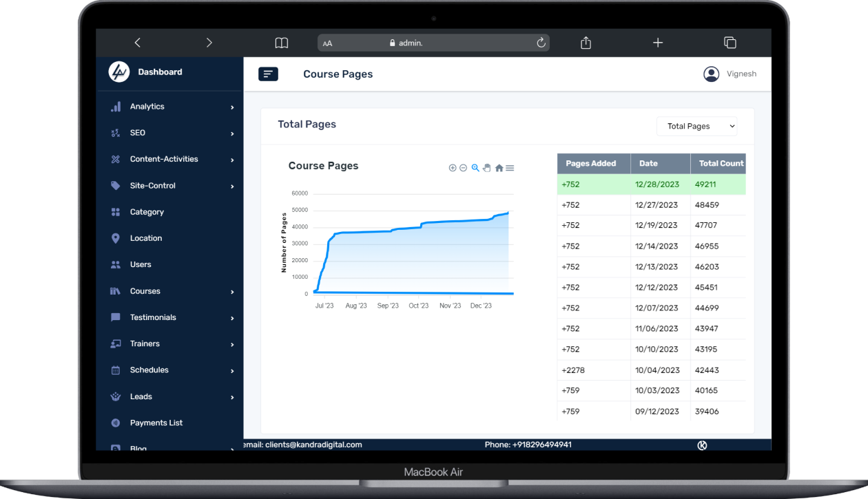Select the chart panning hand tool
The image size is (868, 499).
486,168
